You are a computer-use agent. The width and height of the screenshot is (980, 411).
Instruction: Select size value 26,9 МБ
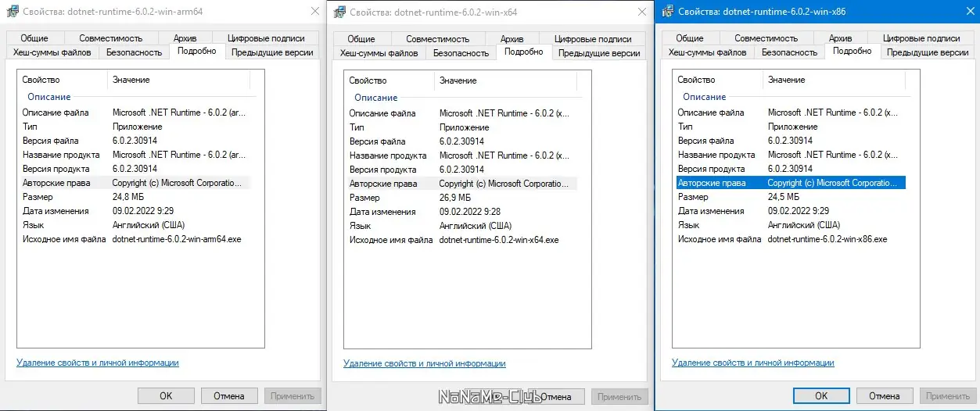(455, 198)
